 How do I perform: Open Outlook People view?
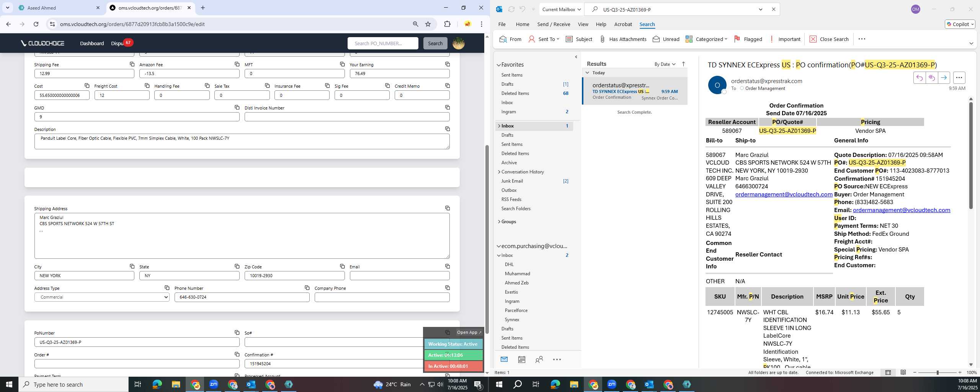point(539,359)
